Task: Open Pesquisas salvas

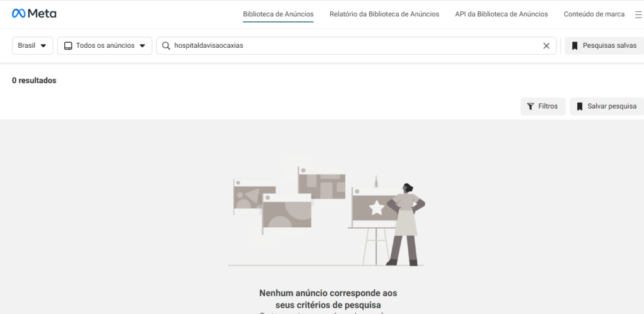Action: [x=604, y=45]
